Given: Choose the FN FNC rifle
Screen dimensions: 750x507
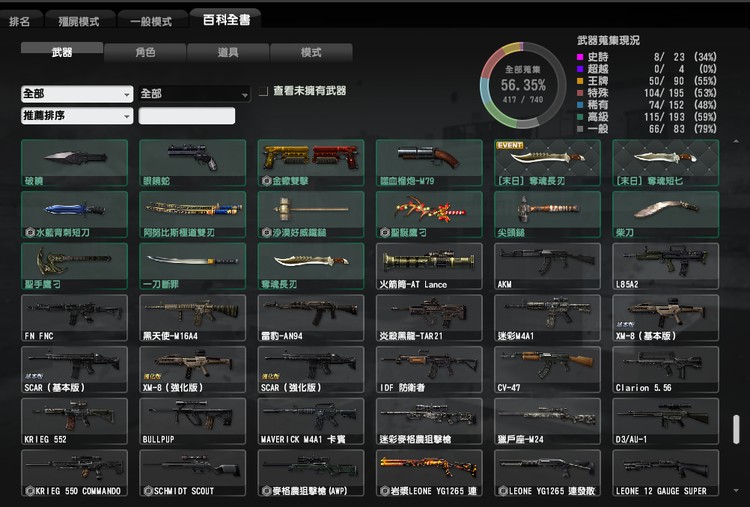Looking at the screenshot, I should click(74, 318).
